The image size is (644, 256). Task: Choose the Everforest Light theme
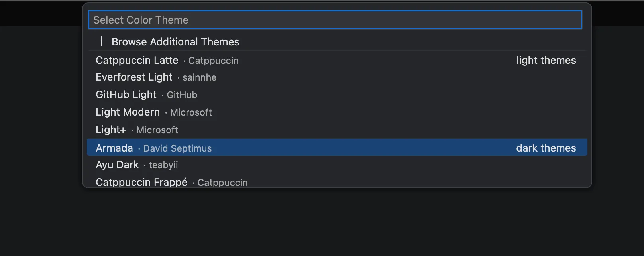click(134, 77)
